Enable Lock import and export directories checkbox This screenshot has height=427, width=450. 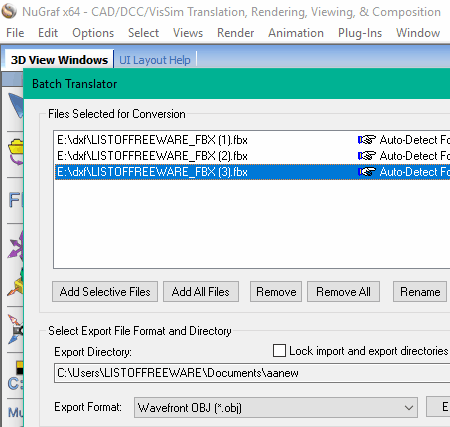tap(279, 351)
